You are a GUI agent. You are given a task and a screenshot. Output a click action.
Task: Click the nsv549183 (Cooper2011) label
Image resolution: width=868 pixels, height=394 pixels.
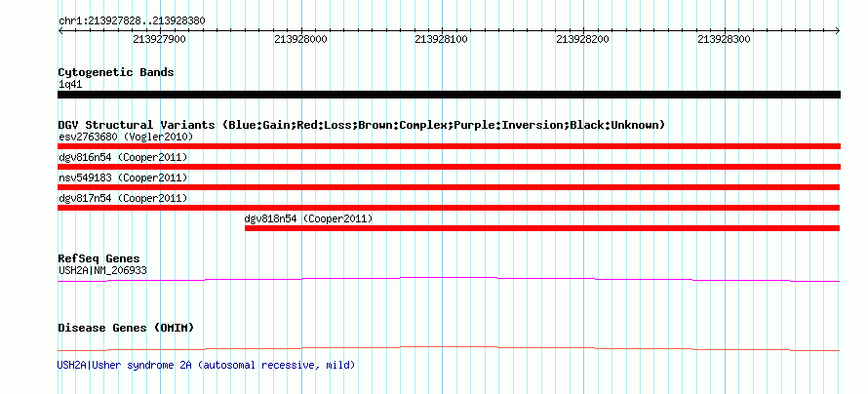[x=123, y=177]
